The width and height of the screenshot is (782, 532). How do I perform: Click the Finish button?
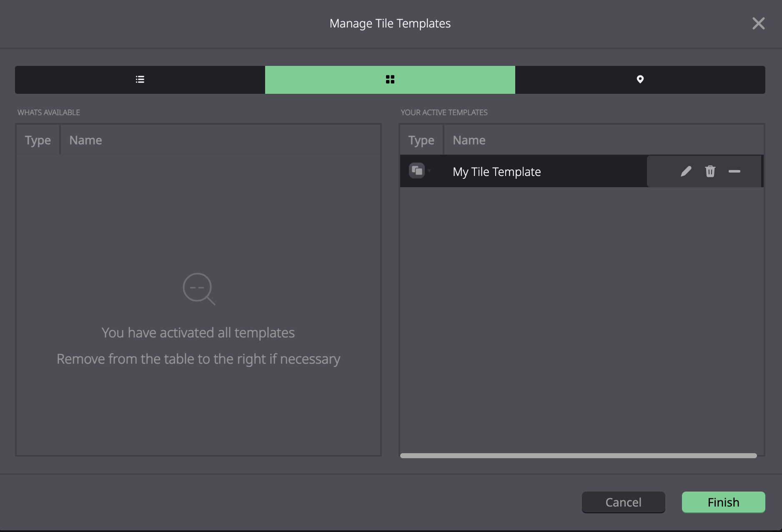(724, 502)
